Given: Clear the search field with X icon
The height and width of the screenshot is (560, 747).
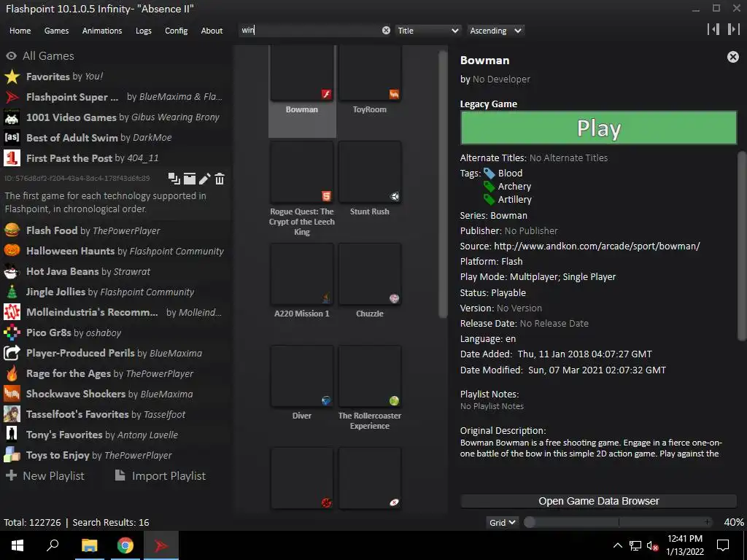Looking at the screenshot, I should pyautogui.click(x=386, y=31).
